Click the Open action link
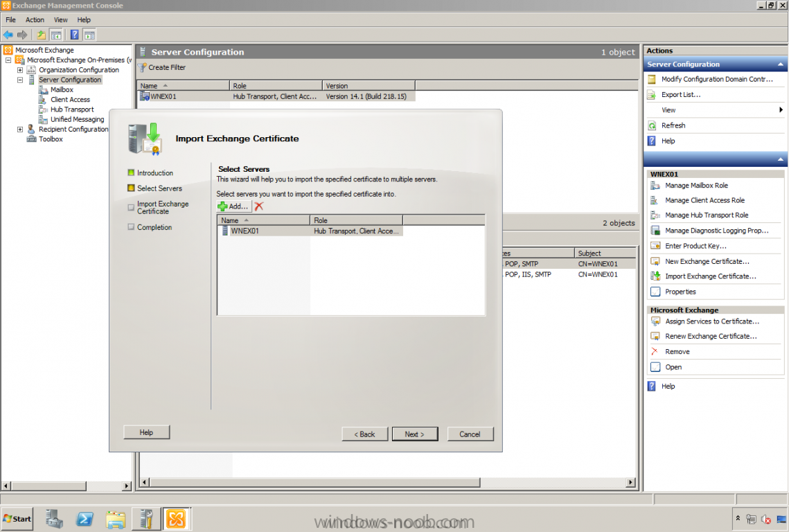Image resolution: width=789 pixels, height=532 pixels. click(673, 367)
